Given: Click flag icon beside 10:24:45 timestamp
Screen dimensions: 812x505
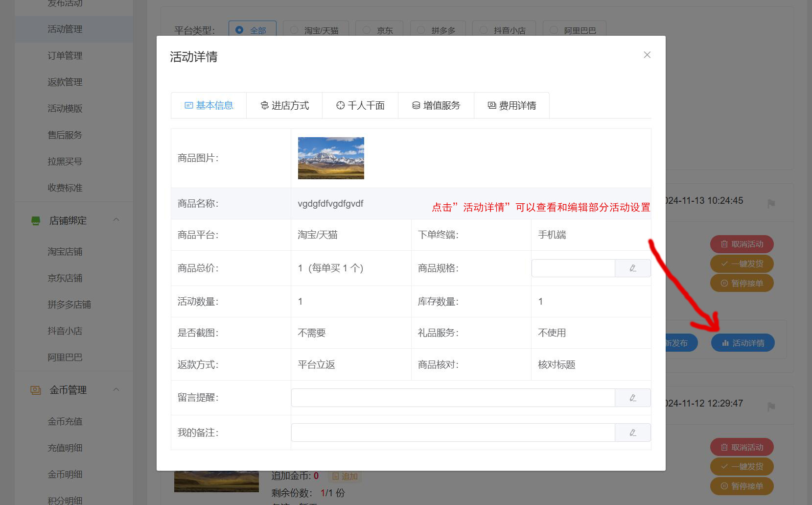Looking at the screenshot, I should pyautogui.click(x=771, y=203).
